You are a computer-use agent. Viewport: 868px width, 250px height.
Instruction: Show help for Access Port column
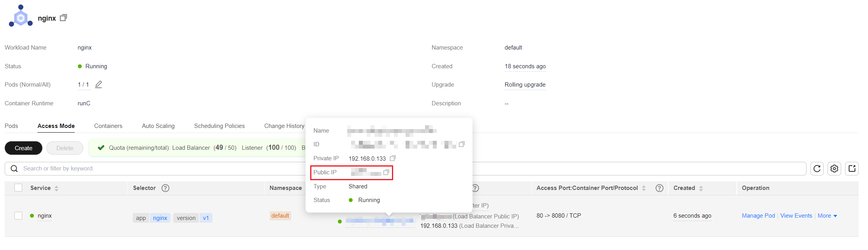659,188
